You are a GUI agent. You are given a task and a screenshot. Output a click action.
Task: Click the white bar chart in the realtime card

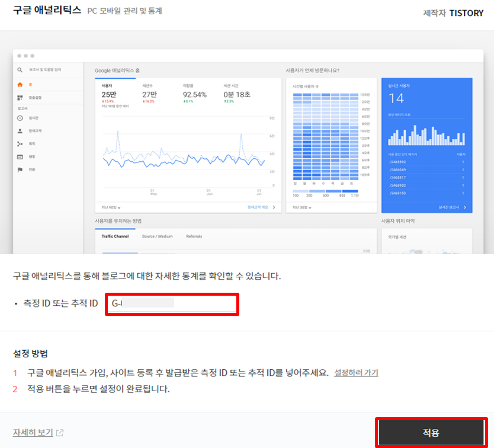[x=426, y=135]
